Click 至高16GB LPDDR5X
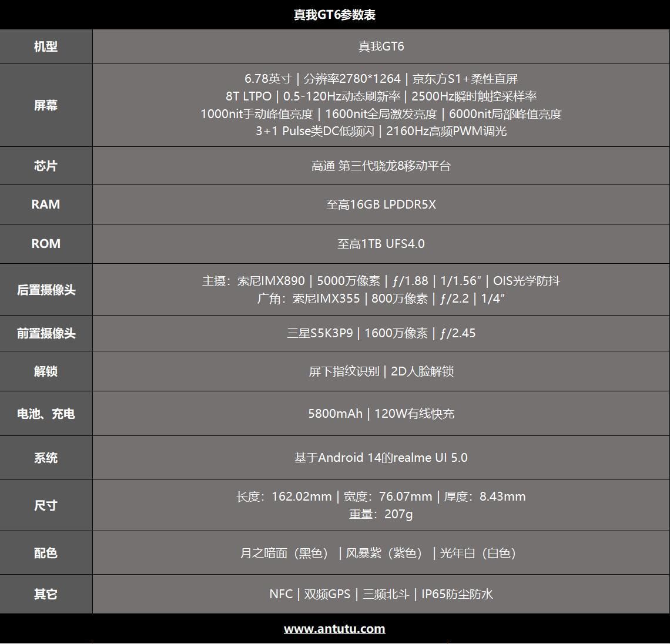 (x=381, y=204)
